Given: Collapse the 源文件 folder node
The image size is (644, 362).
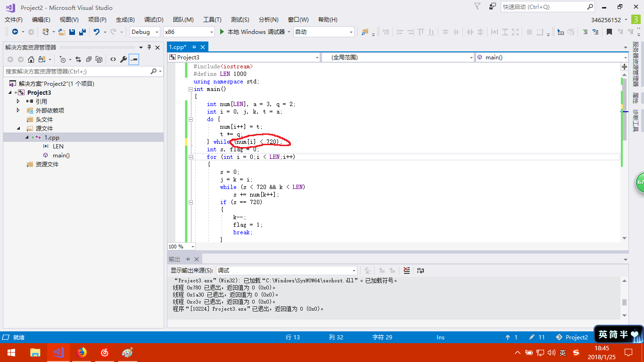Looking at the screenshot, I should point(18,128).
